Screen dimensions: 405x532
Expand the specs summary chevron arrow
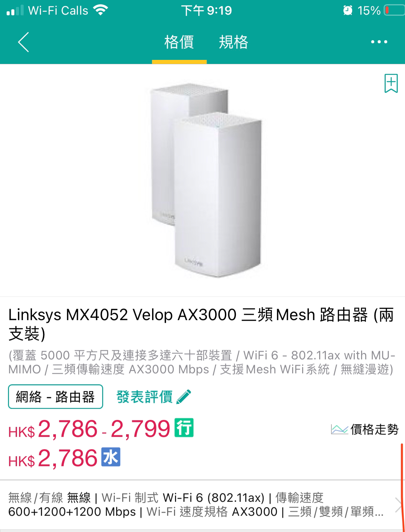click(398, 505)
